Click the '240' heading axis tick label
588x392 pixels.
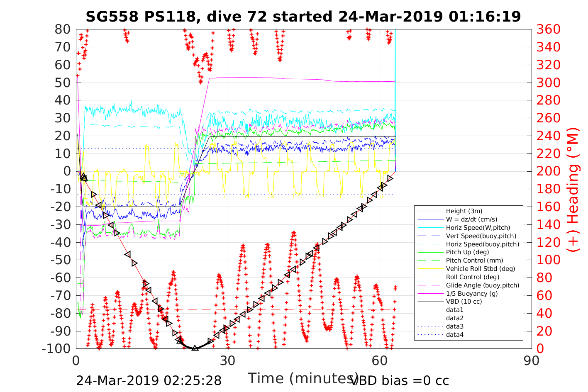[549, 136]
